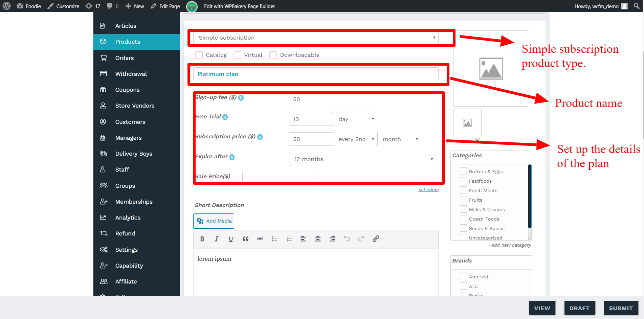The width and height of the screenshot is (644, 319).
Task: Click the undo arrow in the editor toolbar
Action: (347, 239)
